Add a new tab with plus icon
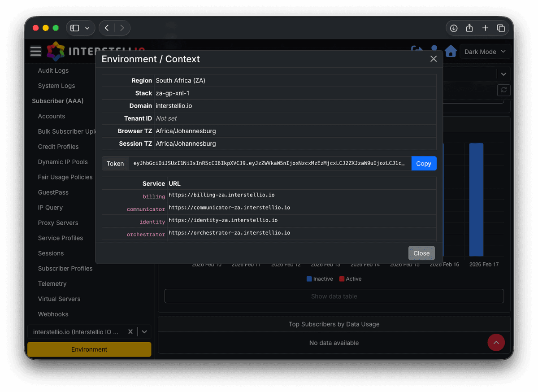This screenshot has height=392, width=538. pos(485,28)
